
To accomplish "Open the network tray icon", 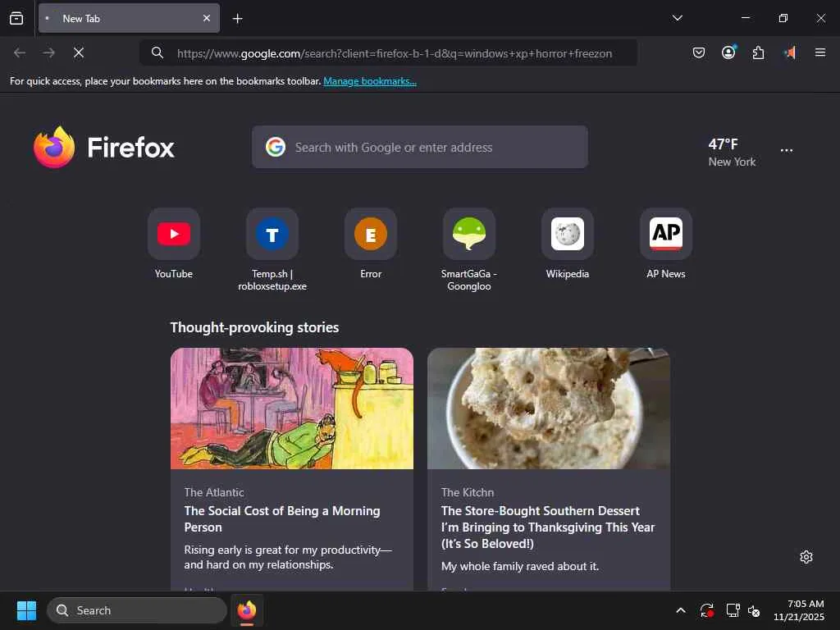I will (x=733, y=610).
